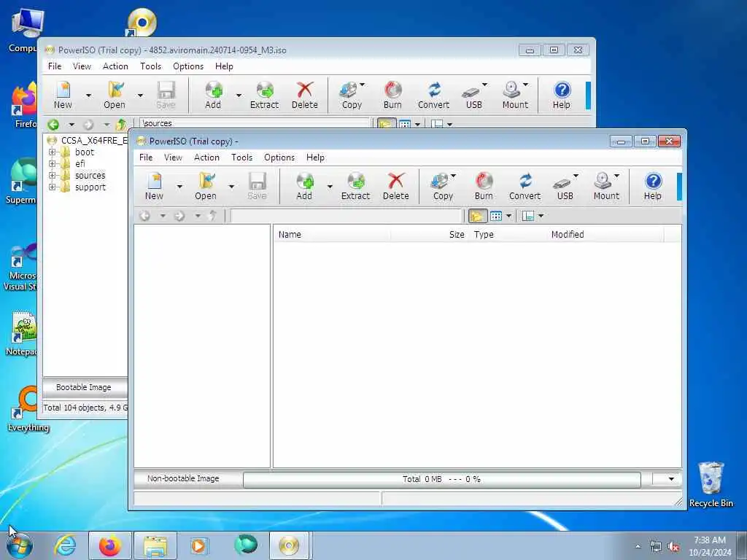Viewport: 747px width, 560px height.
Task: Go up one folder in background window
Action: 121,124
